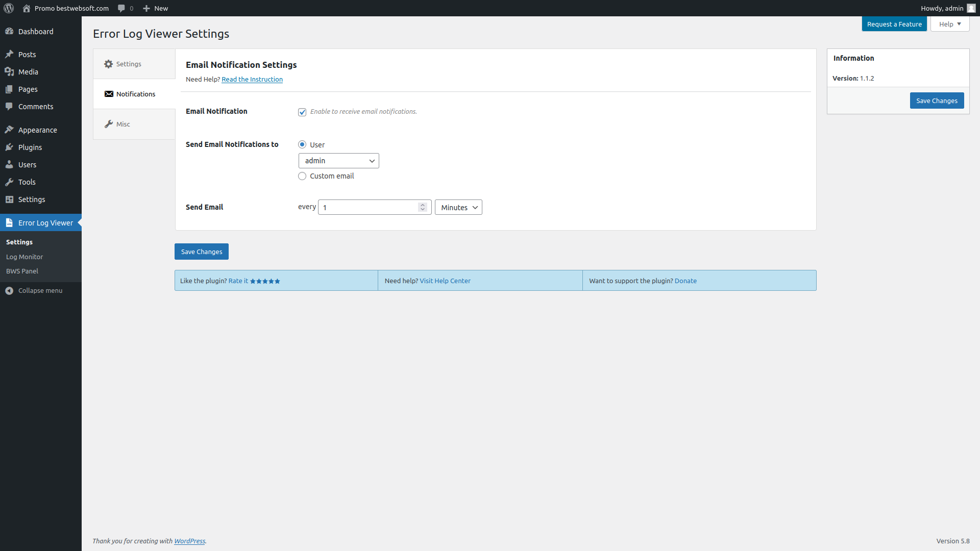This screenshot has height=551, width=980.
Task: Open the Log Monitor submenu item
Action: [24, 257]
